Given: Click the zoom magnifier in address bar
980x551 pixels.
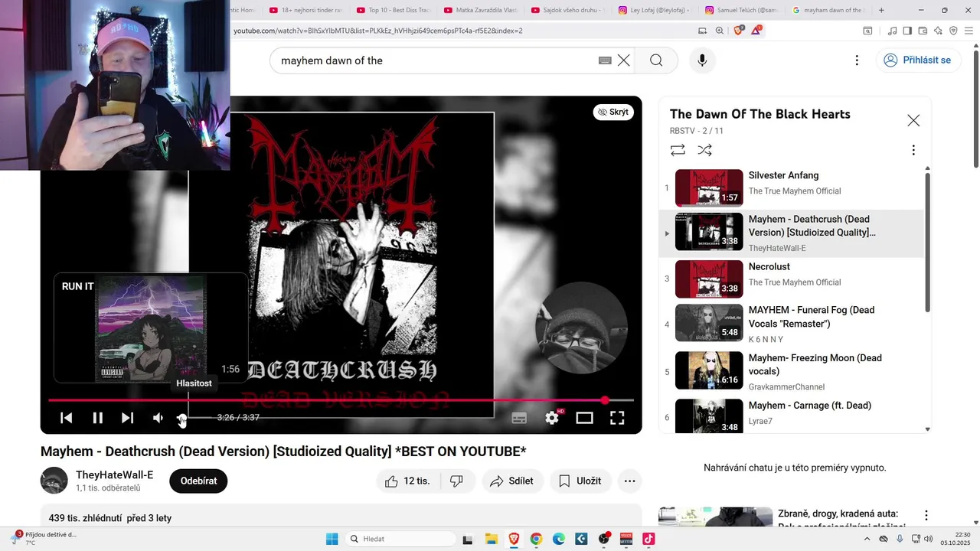Looking at the screenshot, I should (x=719, y=31).
